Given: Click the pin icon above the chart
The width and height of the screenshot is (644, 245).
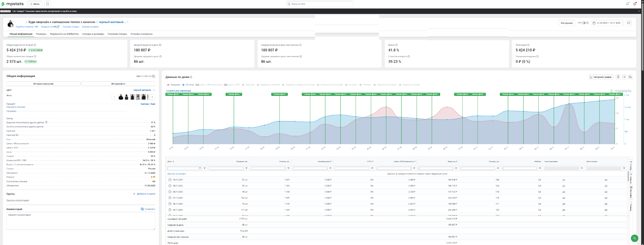Looking at the screenshot, I should [x=618, y=77].
